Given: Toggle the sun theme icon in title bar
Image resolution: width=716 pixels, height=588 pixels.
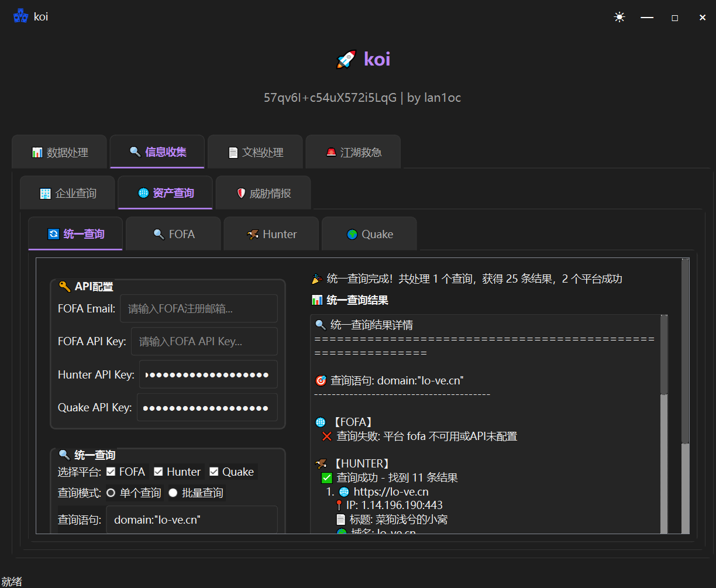Looking at the screenshot, I should click(x=619, y=18).
